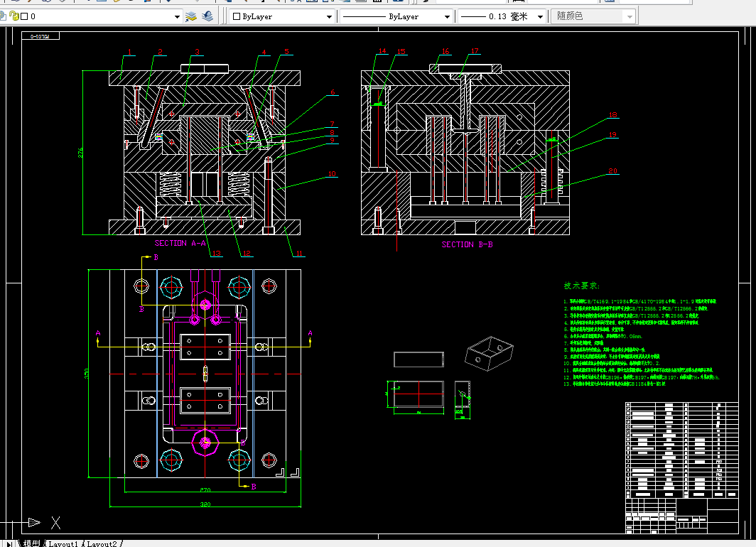Click part callout number 20
Image resolution: width=756 pixels, height=547 pixels.
coord(612,170)
